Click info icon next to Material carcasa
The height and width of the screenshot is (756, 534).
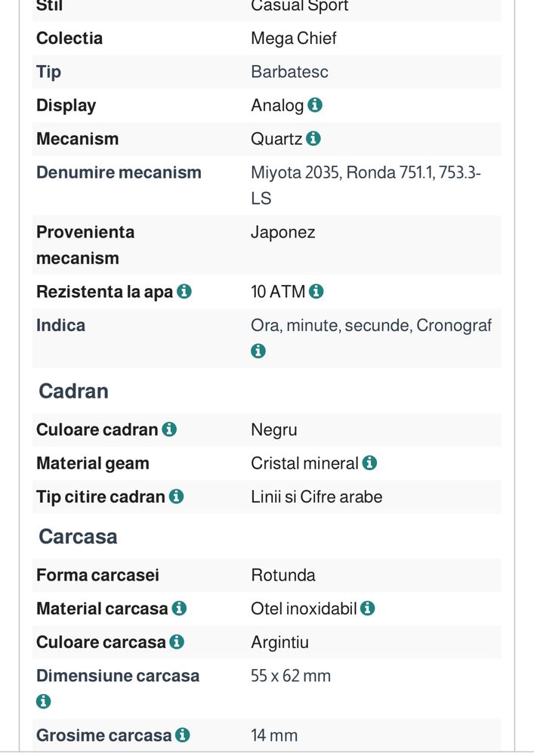pyautogui.click(x=179, y=608)
